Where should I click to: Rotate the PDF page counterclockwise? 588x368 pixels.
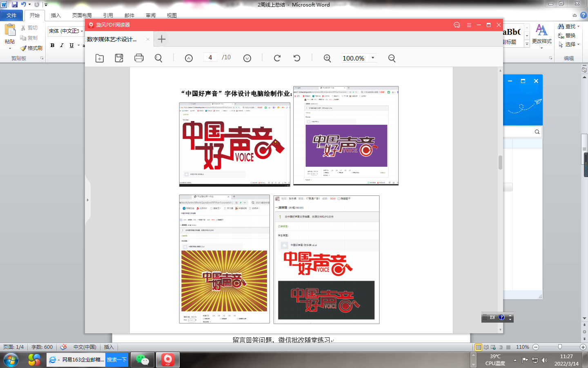click(297, 58)
